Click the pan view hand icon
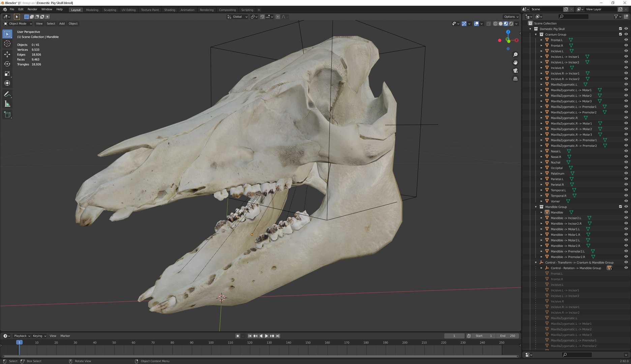 click(515, 63)
